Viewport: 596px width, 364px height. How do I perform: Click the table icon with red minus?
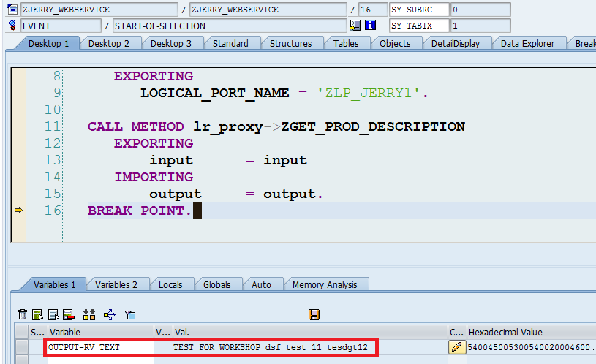pos(69,314)
